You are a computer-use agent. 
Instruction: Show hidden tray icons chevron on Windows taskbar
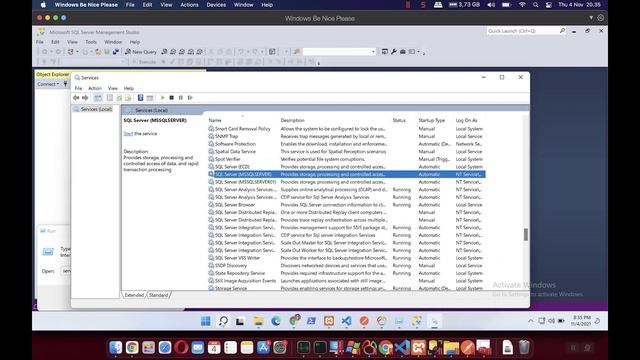point(531,321)
